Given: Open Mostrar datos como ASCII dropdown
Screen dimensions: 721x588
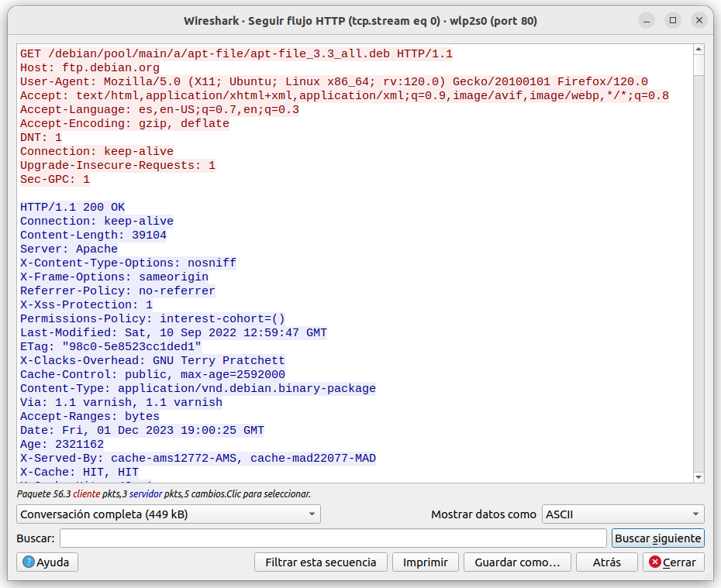Looking at the screenshot, I should pos(623,514).
